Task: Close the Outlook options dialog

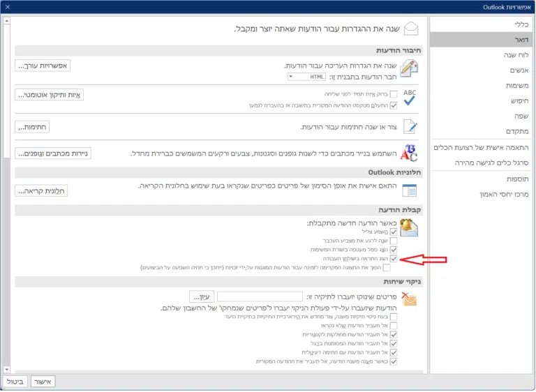Action: [x=8, y=7]
